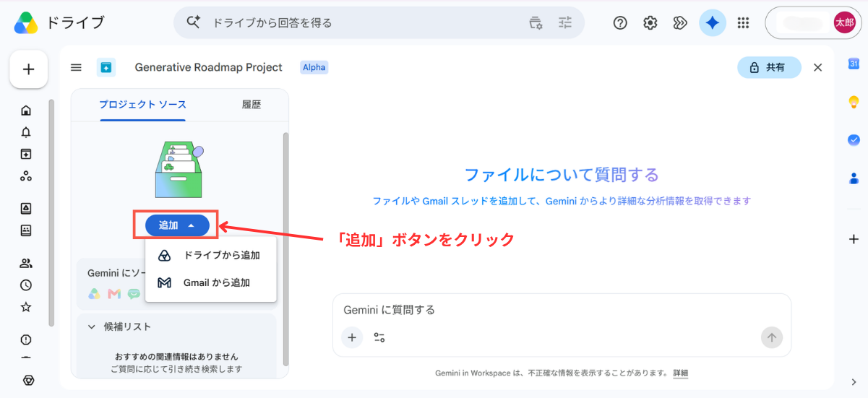Click the source panel vertical scrollbar
This screenshot has width=868, height=398.
(285, 248)
